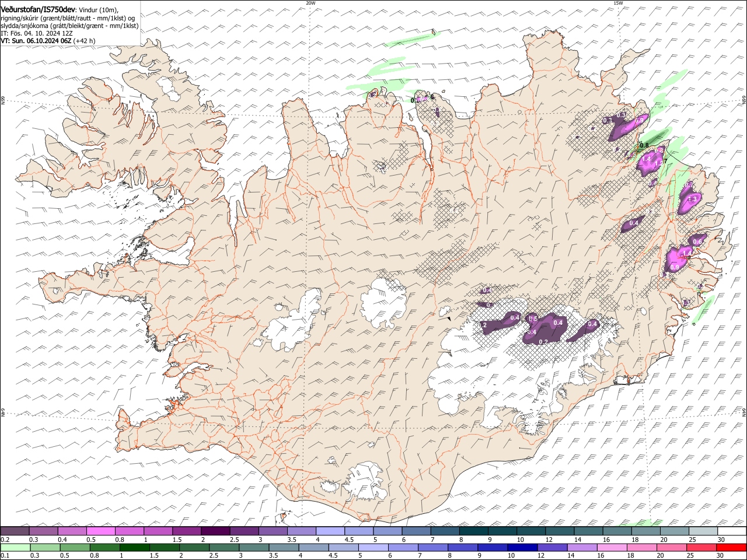Click lower legend pale green swatch starting at 0.1
The width and height of the screenshot is (747, 560).
(x=16, y=548)
